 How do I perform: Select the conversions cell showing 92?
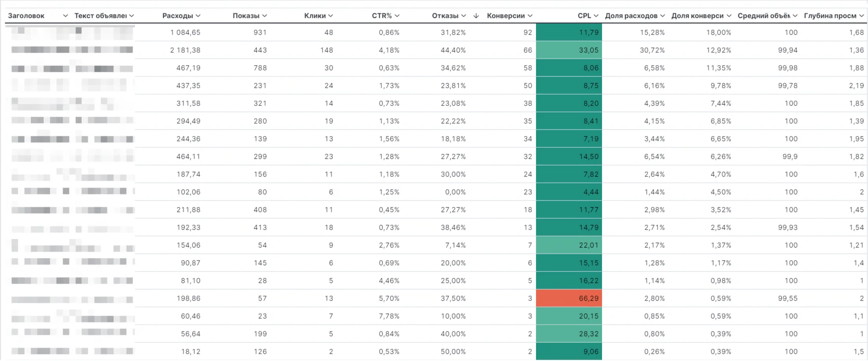528,33
